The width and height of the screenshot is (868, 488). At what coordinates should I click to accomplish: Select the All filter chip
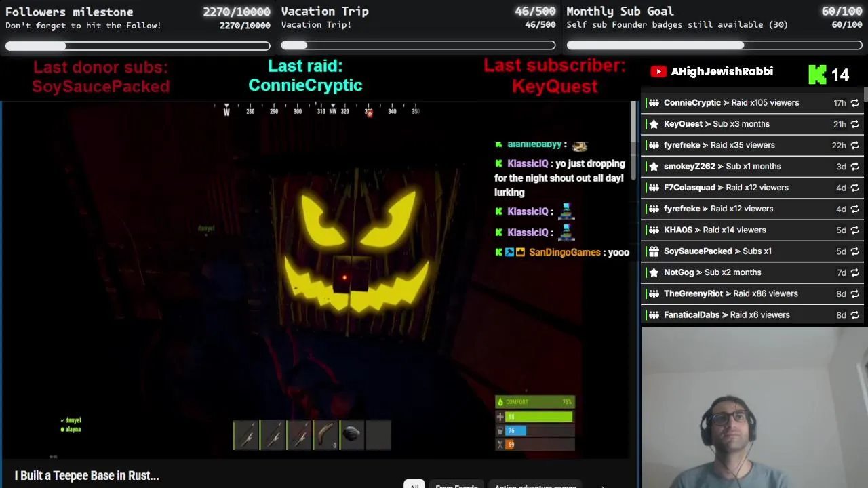(x=414, y=485)
